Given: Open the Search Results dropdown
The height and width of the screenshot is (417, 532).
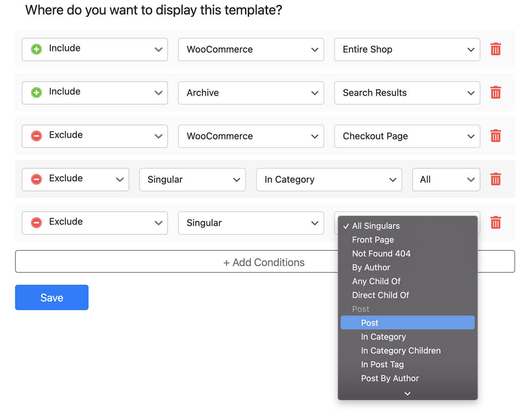Looking at the screenshot, I should [x=407, y=93].
